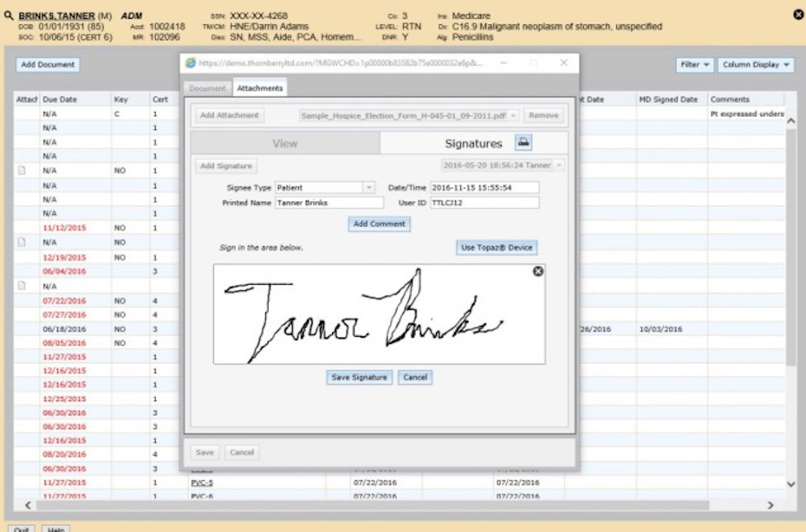Click the print icon beside Signatures
The height and width of the screenshot is (532, 806).
pyautogui.click(x=523, y=143)
